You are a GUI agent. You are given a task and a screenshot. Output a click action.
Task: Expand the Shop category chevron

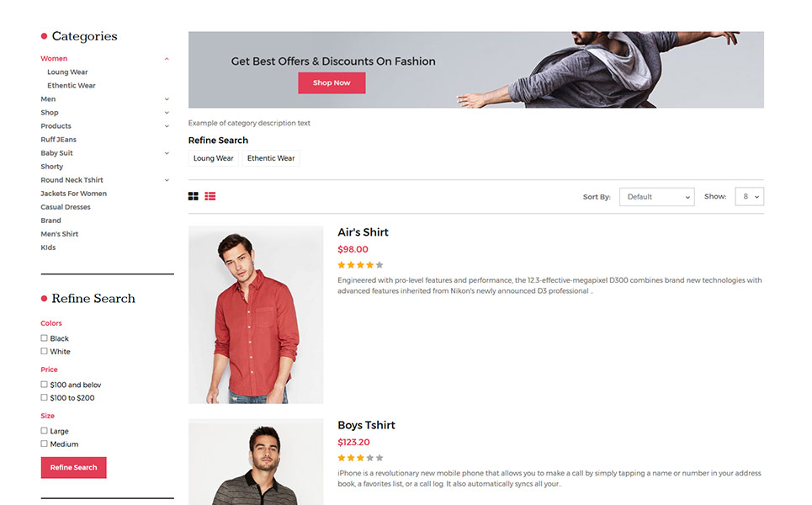[x=167, y=113]
